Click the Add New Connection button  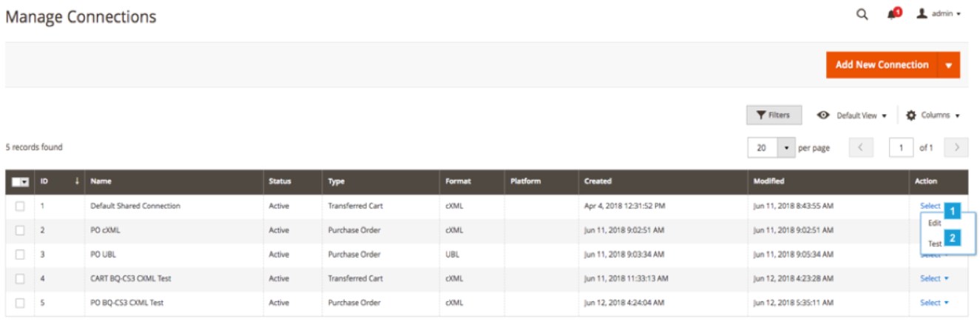(x=882, y=65)
